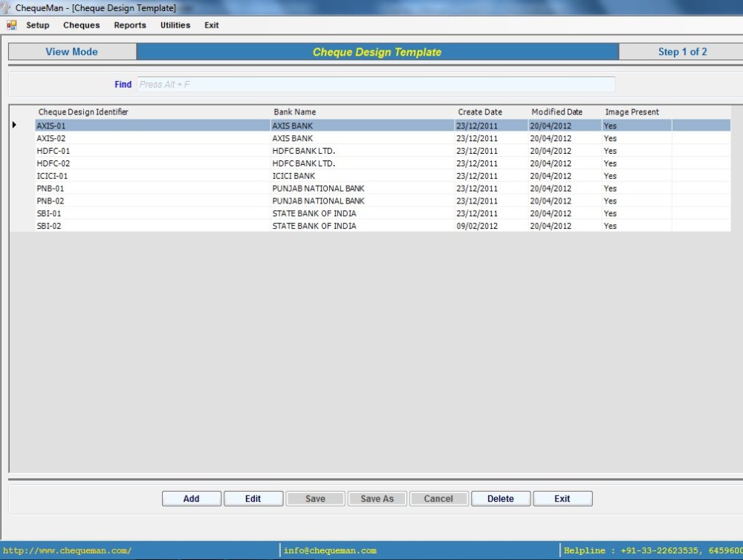Select the AXIS-01 row
743x560 pixels.
click(x=383, y=126)
